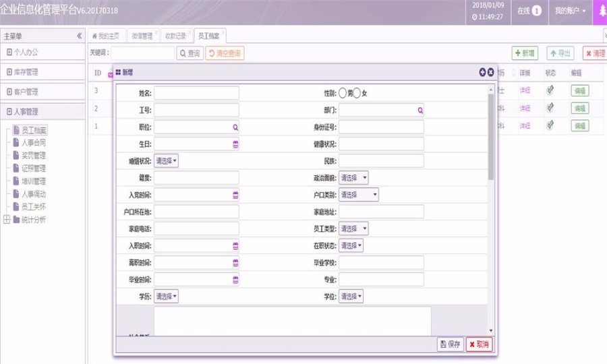Open resignation date calendar picker
The width and height of the screenshot is (607, 364).
(x=235, y=263)
